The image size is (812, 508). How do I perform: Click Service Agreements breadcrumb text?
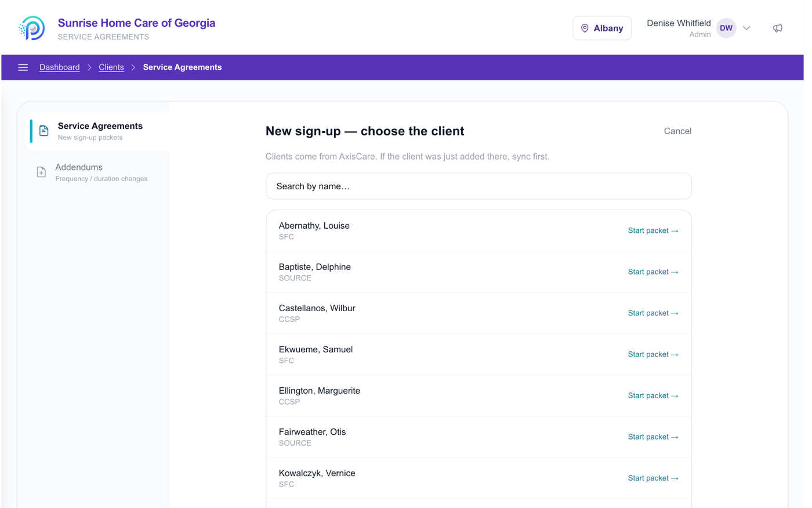pyautogui.click(x=182, y=67)
